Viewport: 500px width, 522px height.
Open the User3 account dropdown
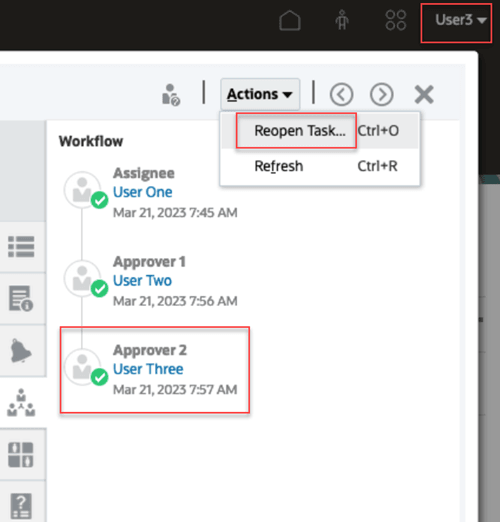[x=461, y=20]
